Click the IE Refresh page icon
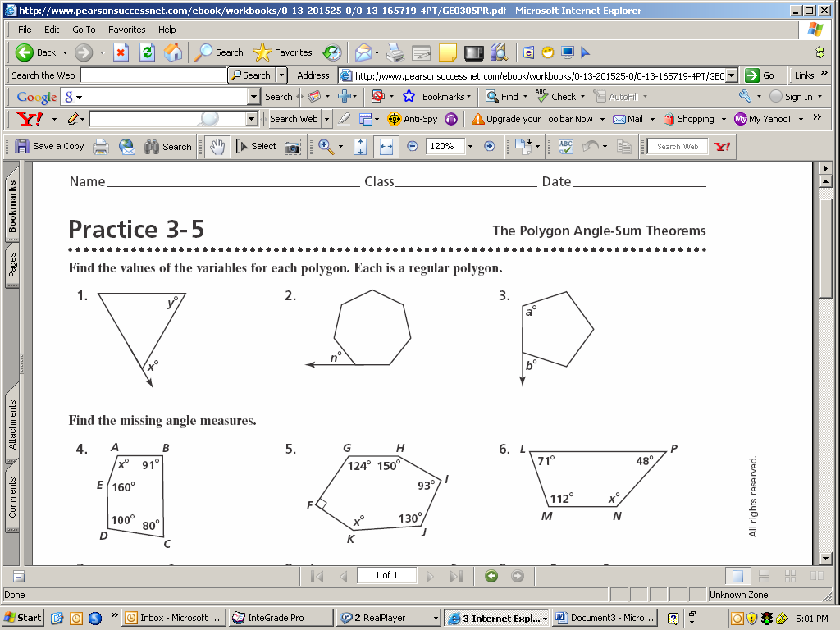Image resolution: width=840 pixels, height=630 pixels. click(147, 52)
